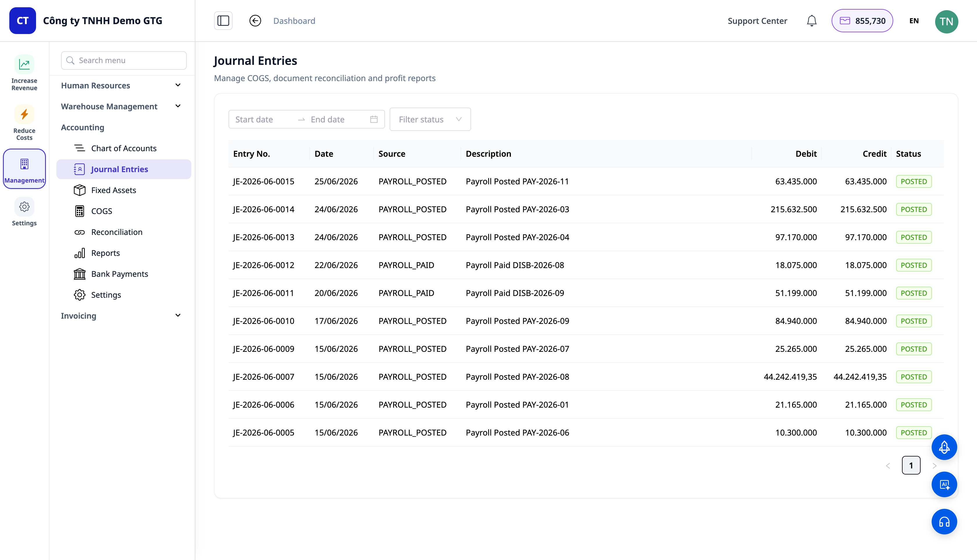Open the Reduce Costs section
Viewport: 977px width, 560px height.
24,123
